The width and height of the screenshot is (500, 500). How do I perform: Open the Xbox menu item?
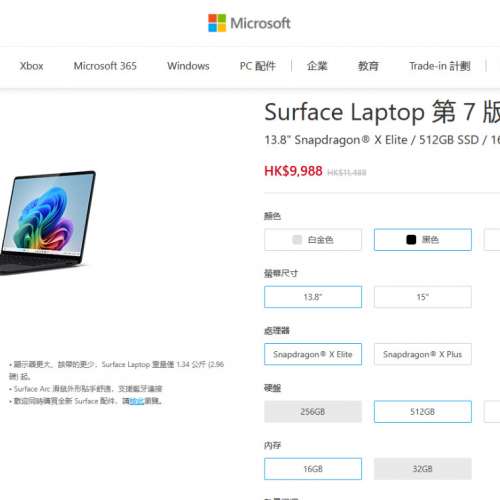click(x=31, y=66)
